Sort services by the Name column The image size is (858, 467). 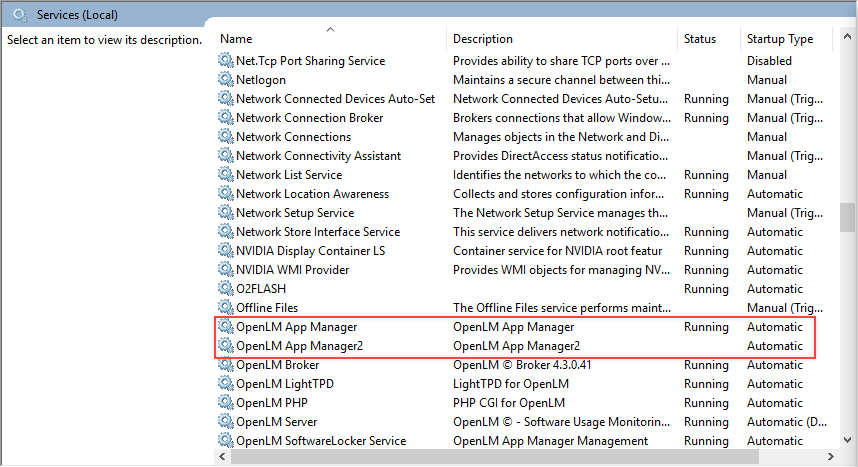point(237,40)
